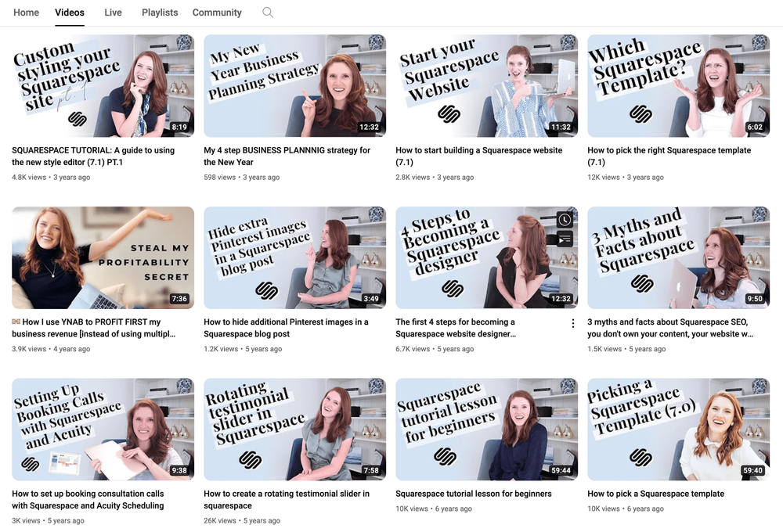Open the Community tab
Viewport: 783px width, 532px height.
click(x=217, y=13)
